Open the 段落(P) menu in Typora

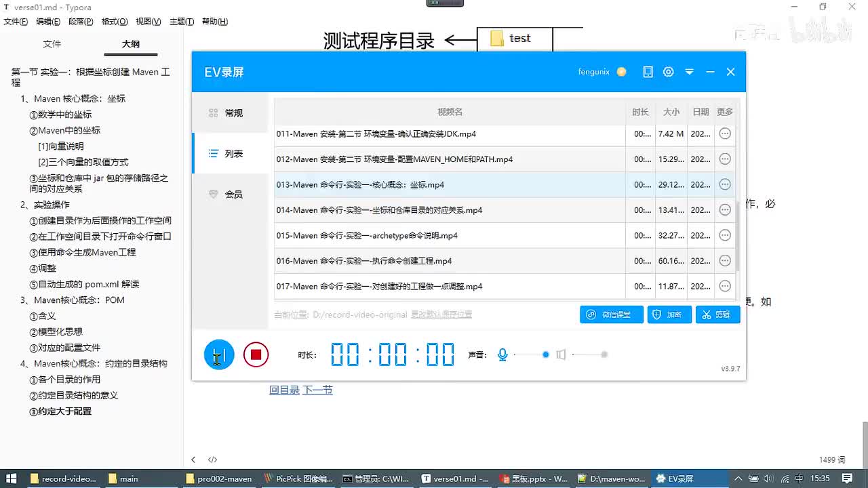tap(81, 22)
